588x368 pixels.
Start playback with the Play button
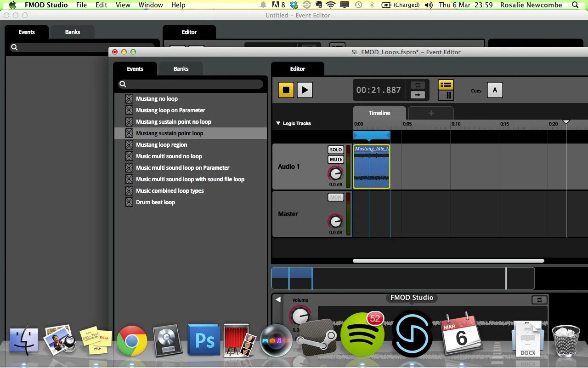(305, 90)
